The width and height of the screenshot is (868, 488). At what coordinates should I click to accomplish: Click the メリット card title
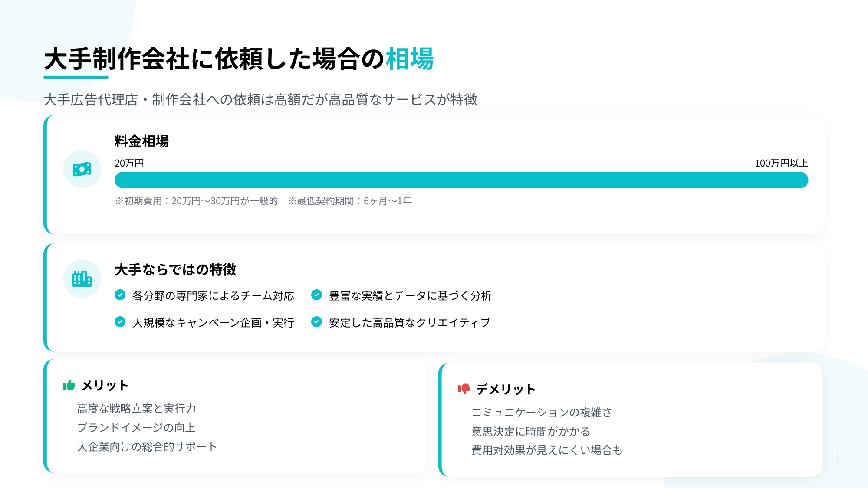(105, 386)
